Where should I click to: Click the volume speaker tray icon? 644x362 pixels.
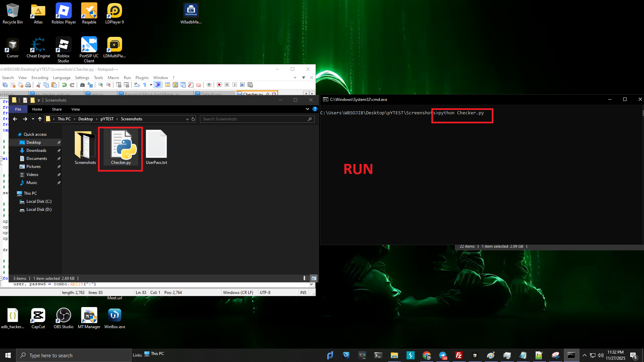tap(600, 355)
